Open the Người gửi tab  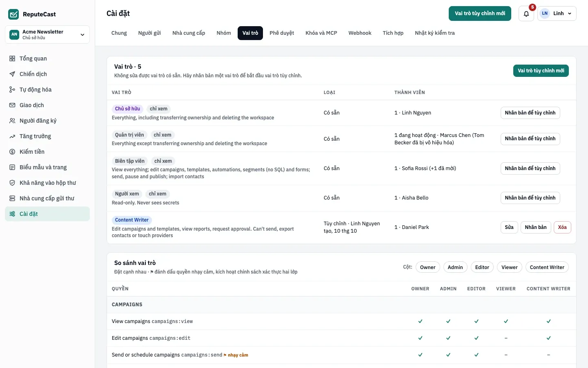[x=149, y=33]
